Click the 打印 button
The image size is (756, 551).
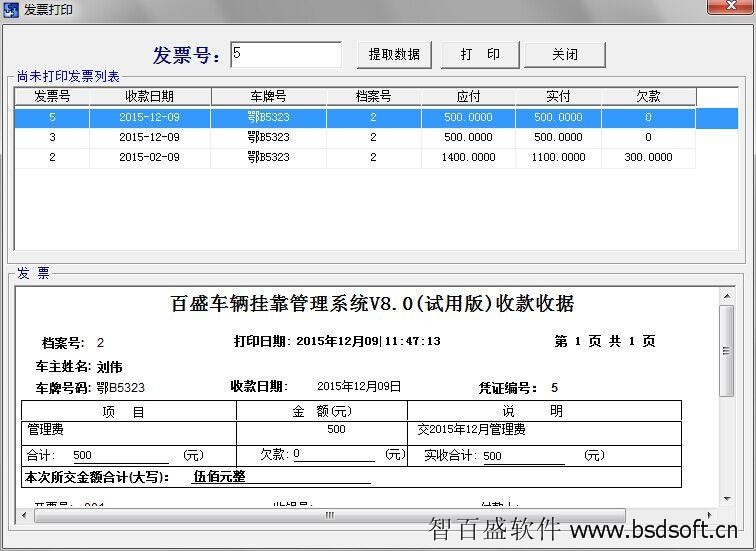click(480, 54)
